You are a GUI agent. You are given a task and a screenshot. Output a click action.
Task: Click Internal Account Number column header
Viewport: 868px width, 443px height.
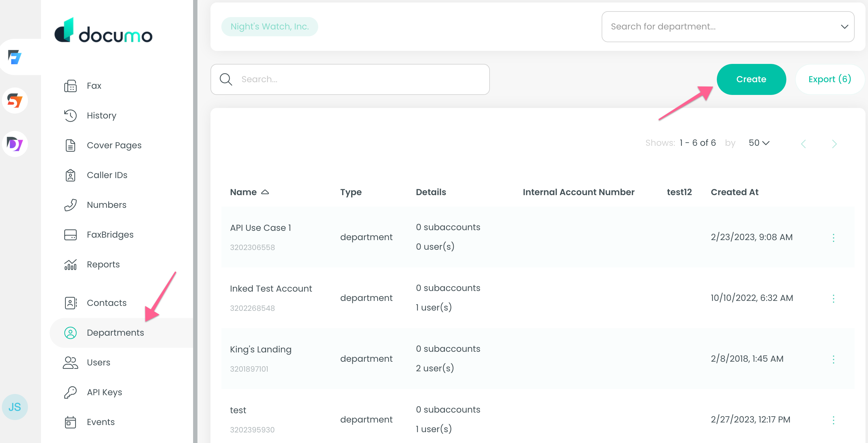(x=579, y=192)
